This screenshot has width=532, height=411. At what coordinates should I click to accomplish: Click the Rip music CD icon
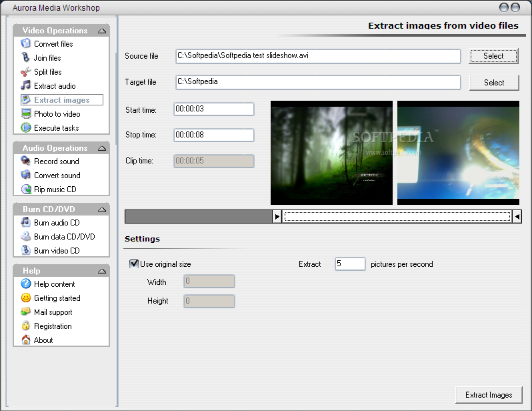26,189
